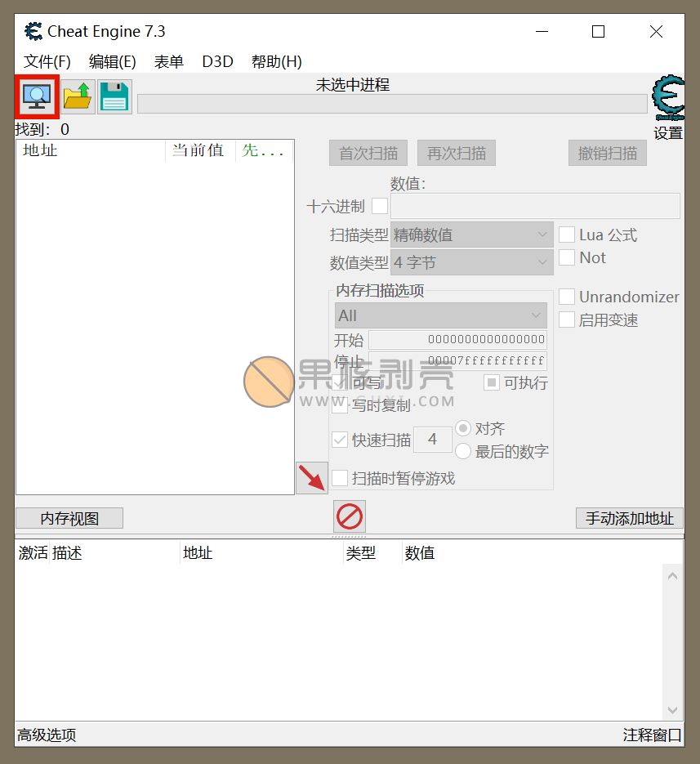
Task: Click the 设置 settings label
Action: click(668, 133)
